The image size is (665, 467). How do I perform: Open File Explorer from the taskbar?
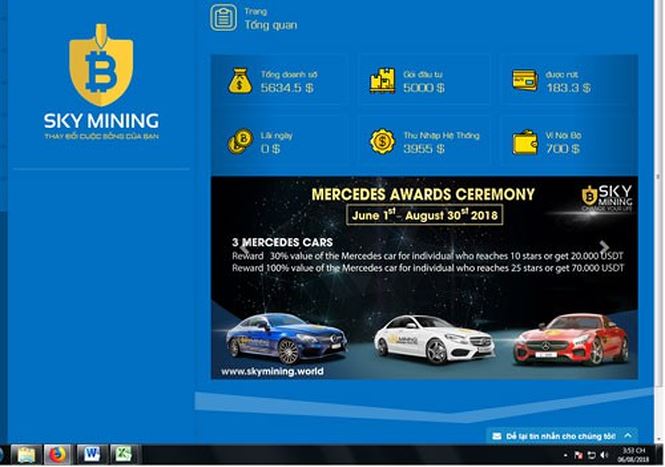click(x=26, y=455)
